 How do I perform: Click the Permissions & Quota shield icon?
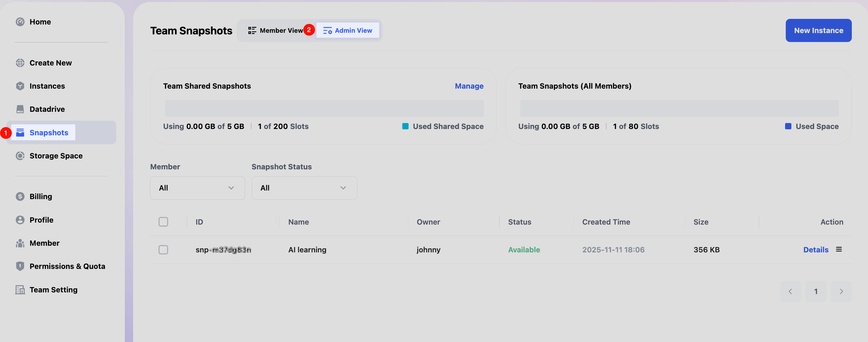[x=20, y=267]
